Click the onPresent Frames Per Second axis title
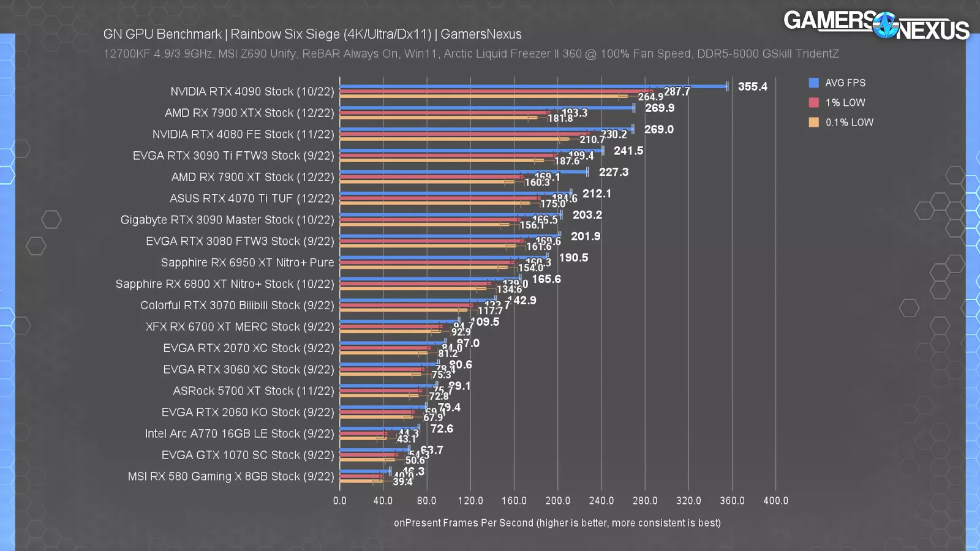Screen dimensions: 980x551 point(557,523)
